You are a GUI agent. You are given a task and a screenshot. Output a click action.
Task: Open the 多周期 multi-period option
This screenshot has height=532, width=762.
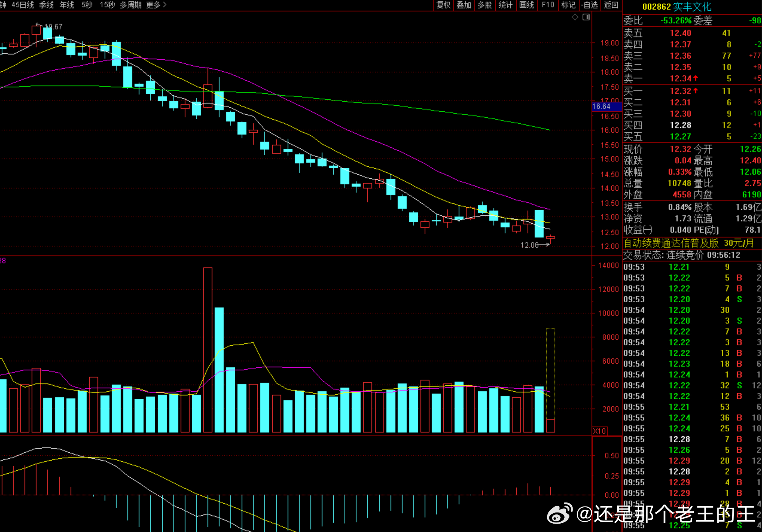[130, 5]
